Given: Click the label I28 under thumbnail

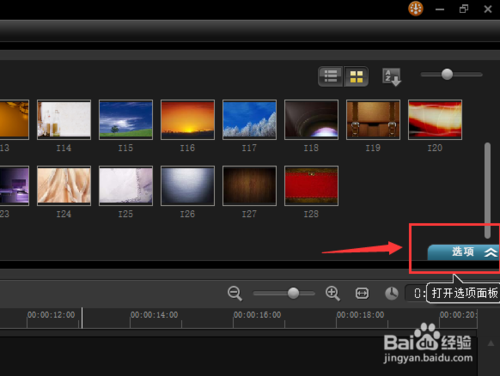Looking at the screenshot, I should point(311,214).
